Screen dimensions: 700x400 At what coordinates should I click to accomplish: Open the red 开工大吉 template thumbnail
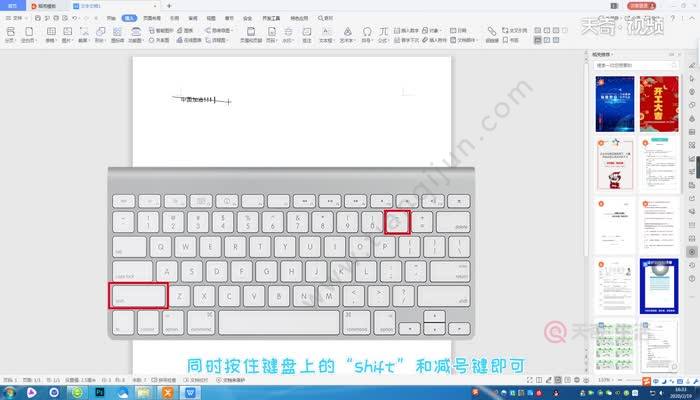click(x=659, y=104)
